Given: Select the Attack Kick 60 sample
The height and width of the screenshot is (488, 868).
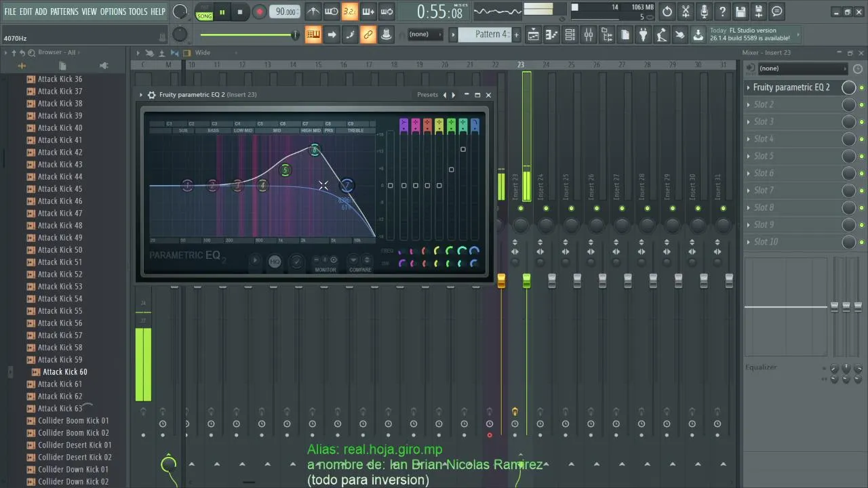Looking at the screenshot, I should [x=64, y=372].
